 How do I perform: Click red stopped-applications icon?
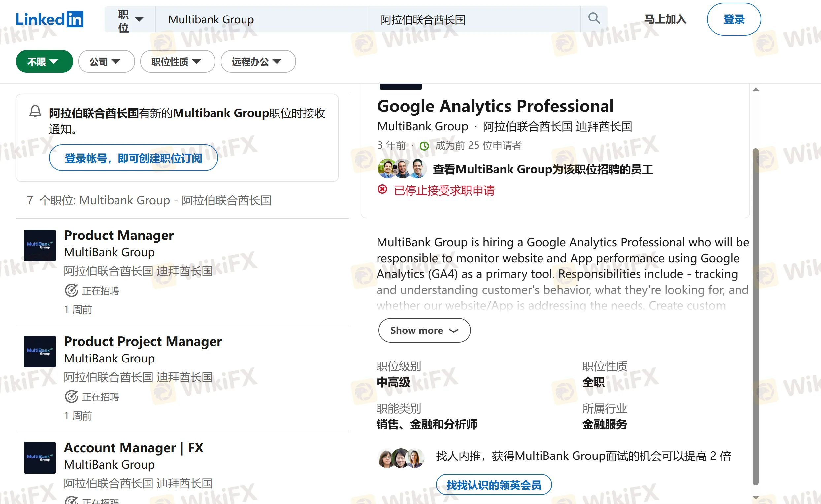click(382, 189)
